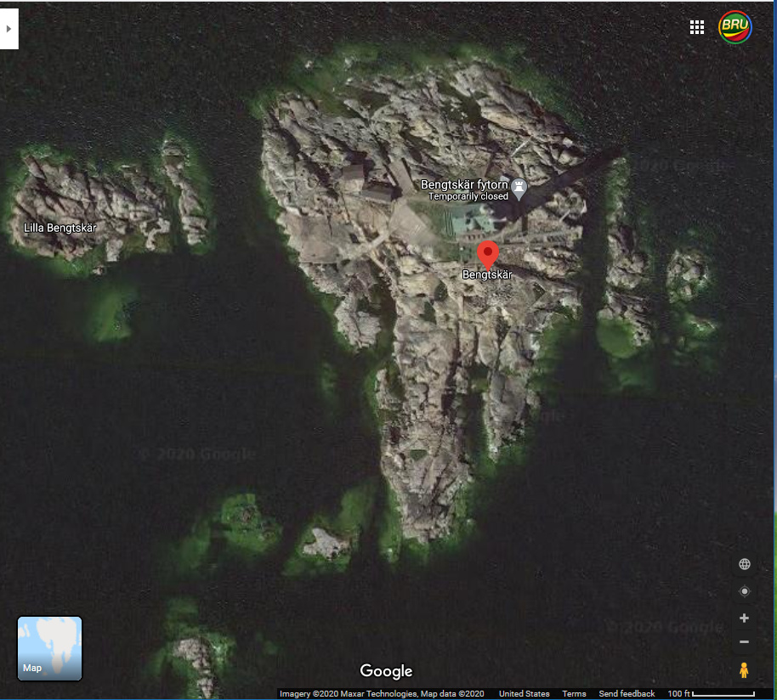Expand the collapsed side panel arrow
The image size is (777, 700).
(x=9, y=28)
